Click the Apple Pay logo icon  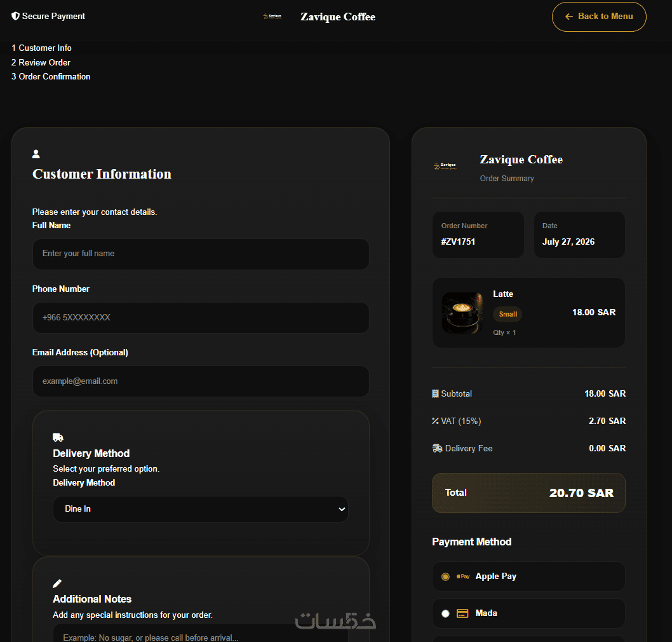point(463,577)
